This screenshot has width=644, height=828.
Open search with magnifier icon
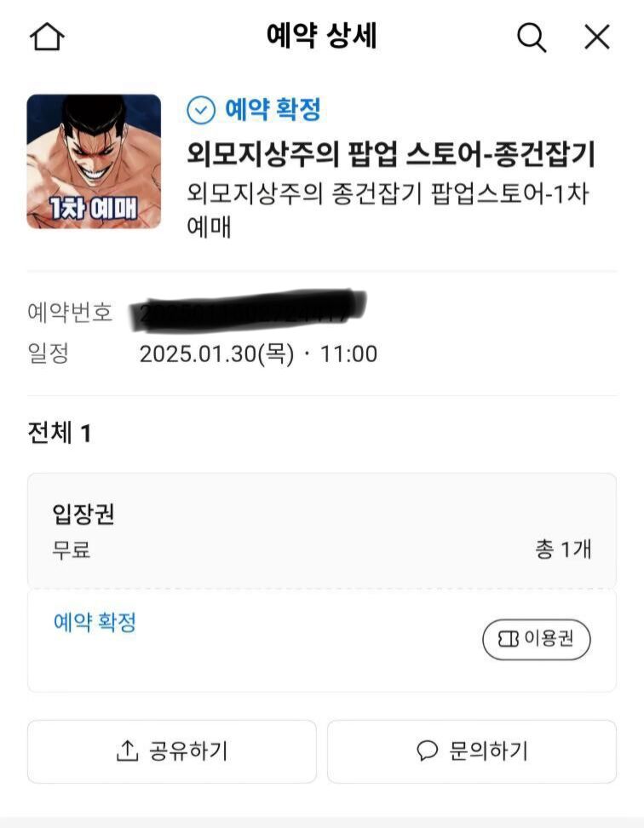coord(531,37)
